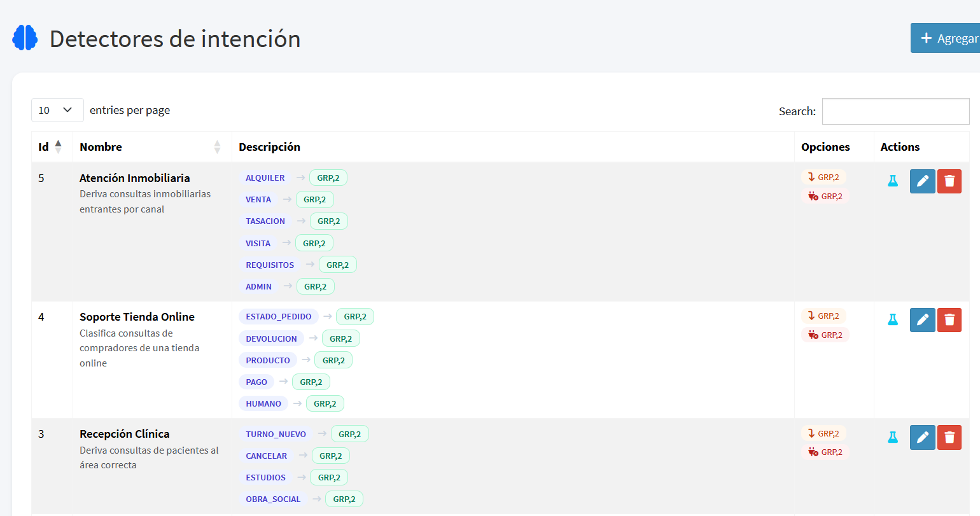Click GRP,2 target next to ALQUILER
Screen dimensions: 980x516
[328, 178]
